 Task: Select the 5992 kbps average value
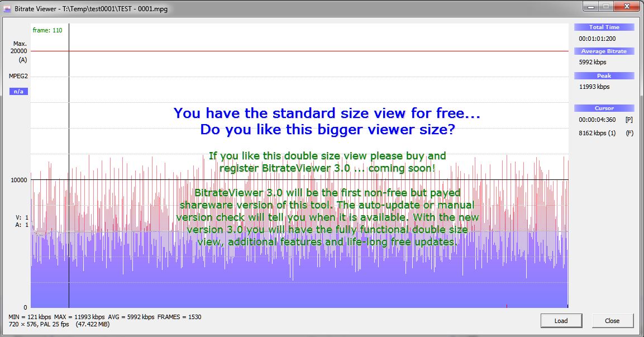[x=593, y=63]
